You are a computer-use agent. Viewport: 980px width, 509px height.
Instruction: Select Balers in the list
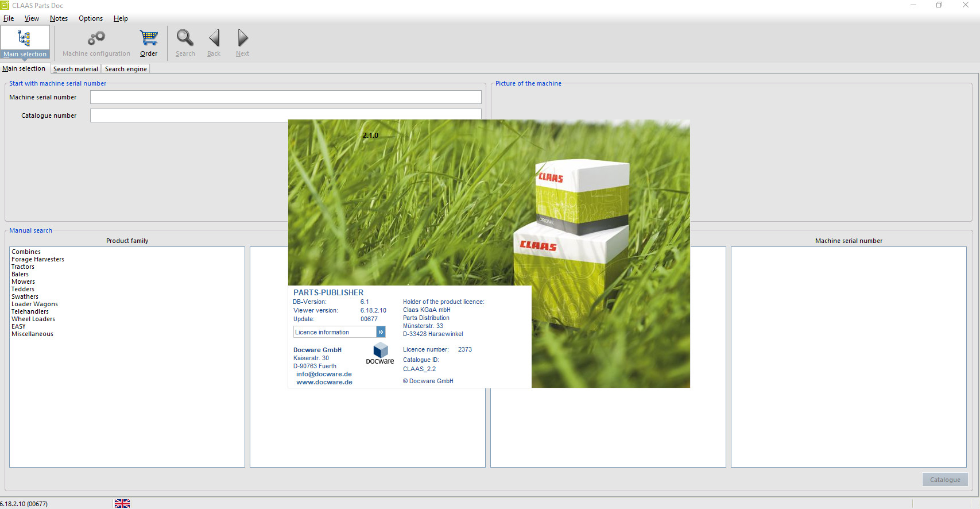(20, 274)
